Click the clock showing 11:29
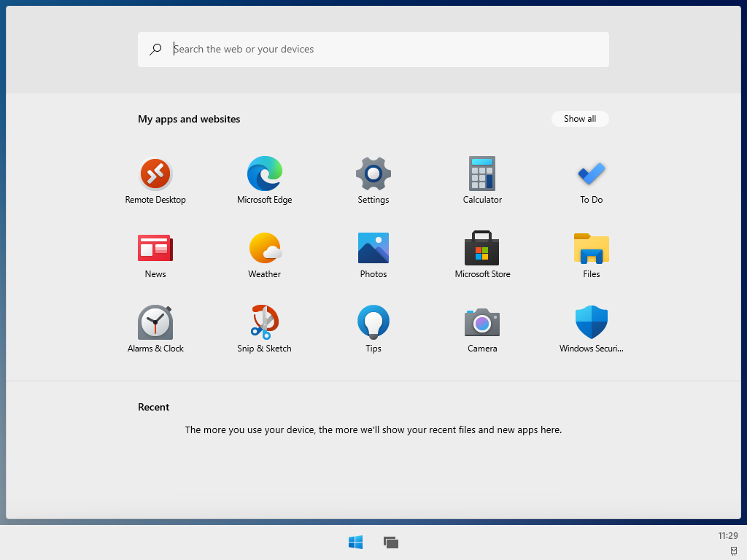 [x=727, y=536]
